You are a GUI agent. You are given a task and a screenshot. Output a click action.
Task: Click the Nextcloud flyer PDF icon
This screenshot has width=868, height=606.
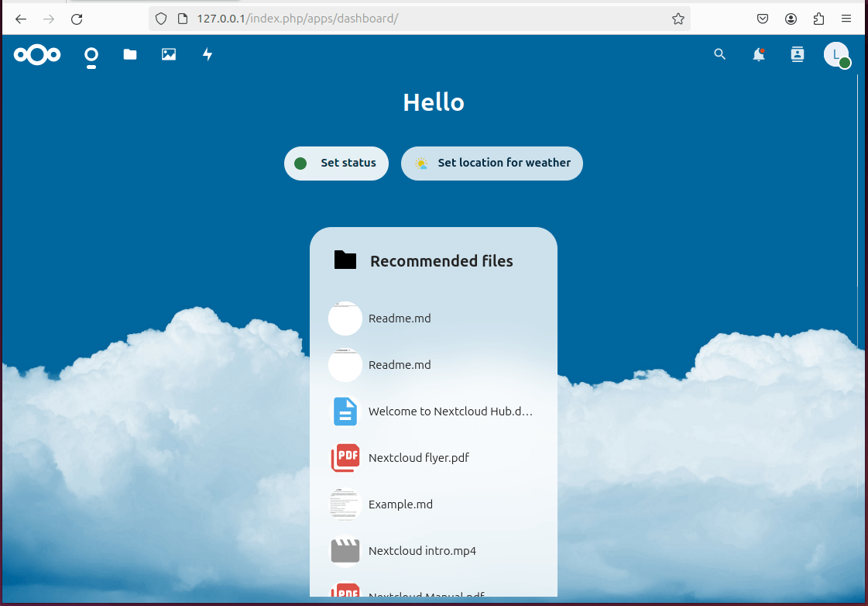345,458
